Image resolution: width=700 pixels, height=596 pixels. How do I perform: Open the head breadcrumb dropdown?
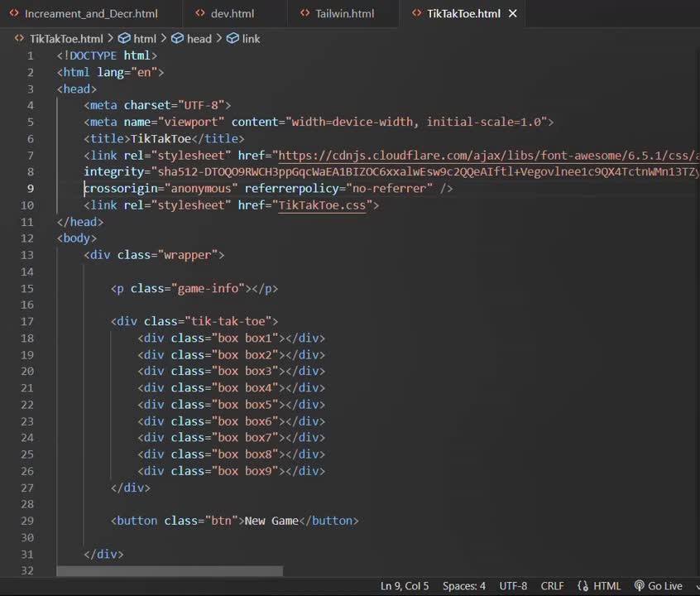tap(199, 39)
